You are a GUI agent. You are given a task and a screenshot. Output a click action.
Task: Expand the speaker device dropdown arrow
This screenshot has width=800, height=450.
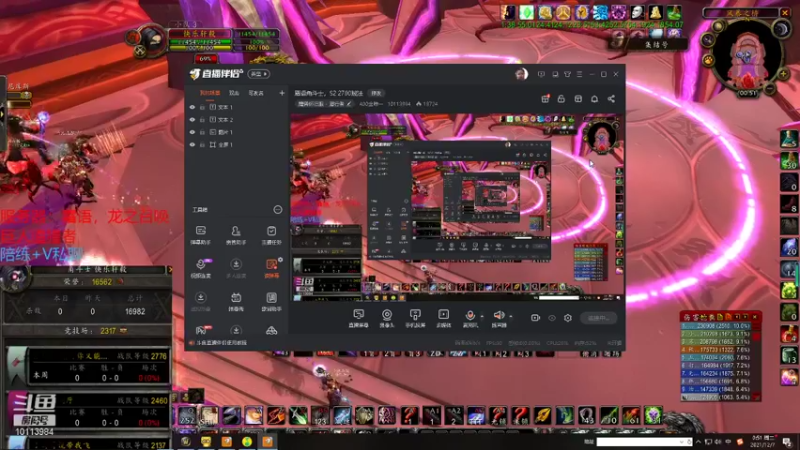coord(510,316)
